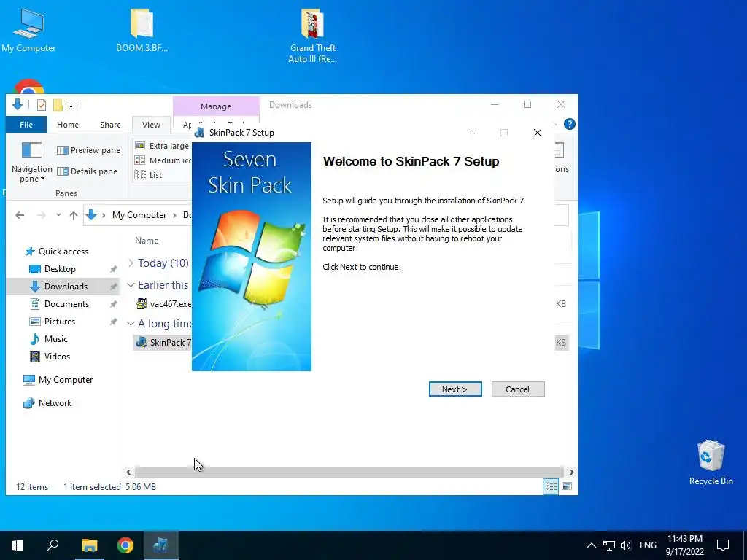Open Explorer help icon
The width and height of the screenshot is (747, 560).
pos(569,124)
